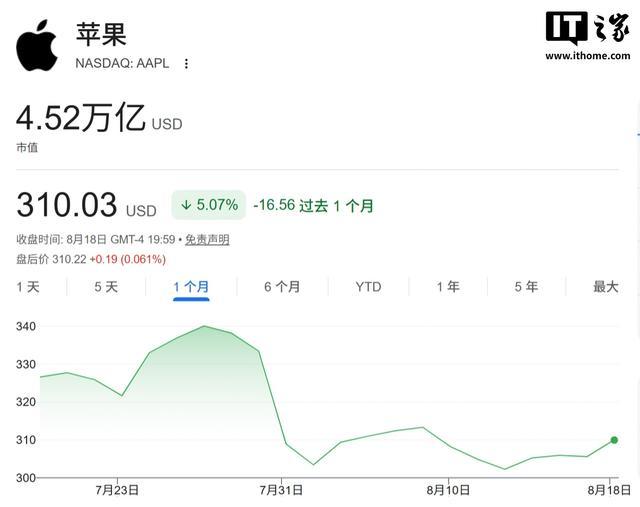Click the 苹果 company name heading
The height and width of the screenshot is (507, 640).
coord(101,34)
